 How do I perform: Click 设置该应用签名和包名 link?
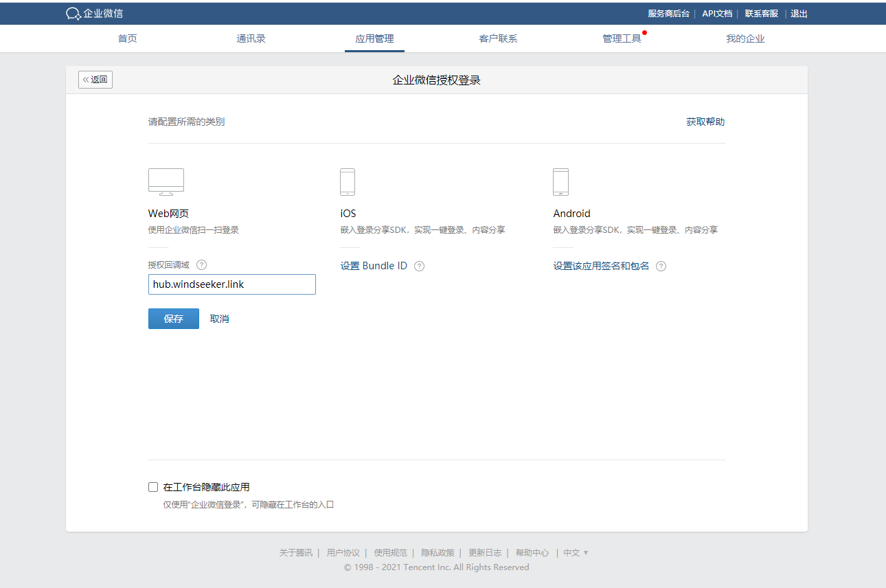601,266
